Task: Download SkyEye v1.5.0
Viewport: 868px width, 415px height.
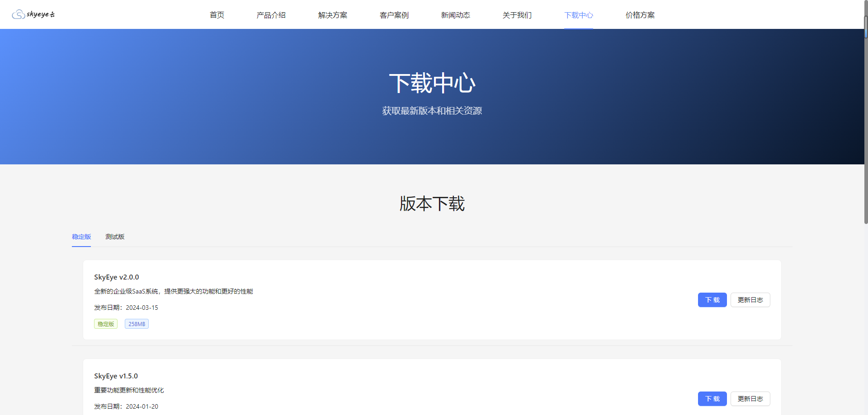Action: (x=712, y=399)
